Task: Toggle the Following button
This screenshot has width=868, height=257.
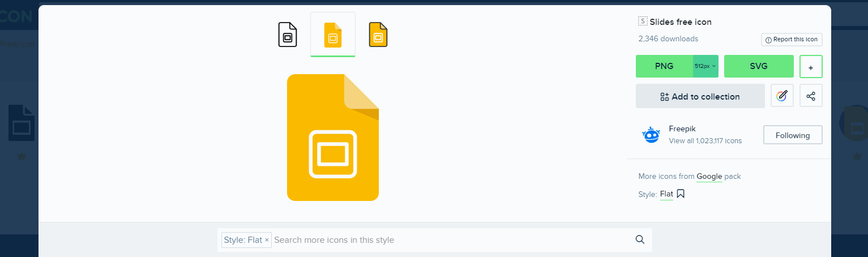Action: click(793, 135)
